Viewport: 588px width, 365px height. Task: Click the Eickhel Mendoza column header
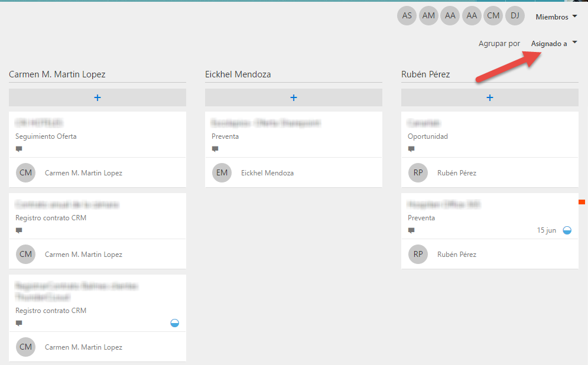[x=238, y=74]
